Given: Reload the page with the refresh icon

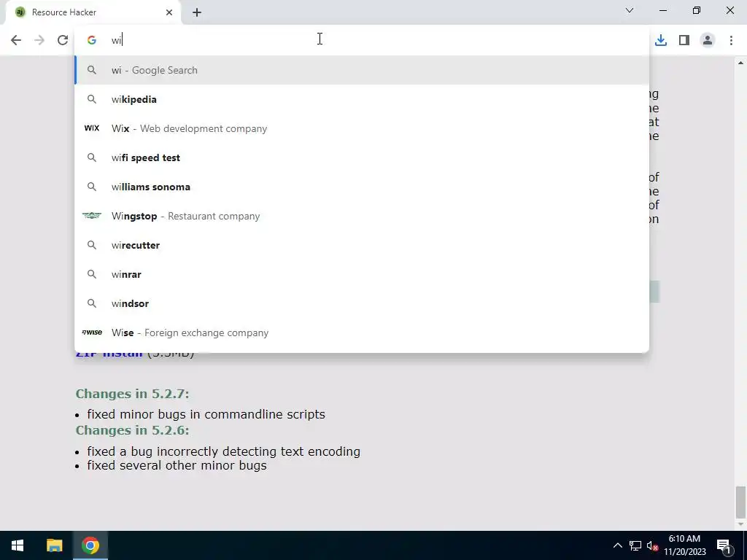Looking at the screenshot, I should (63, 40).
